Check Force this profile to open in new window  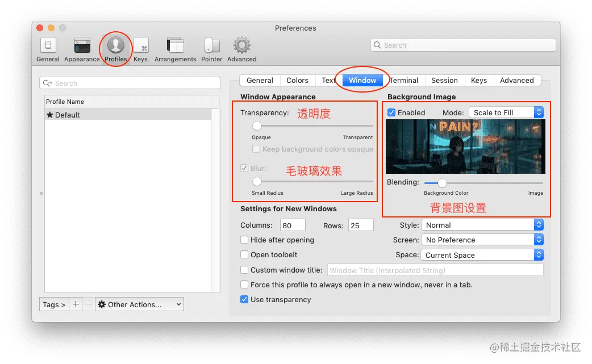pyautogui.click(x=244, y=284)
